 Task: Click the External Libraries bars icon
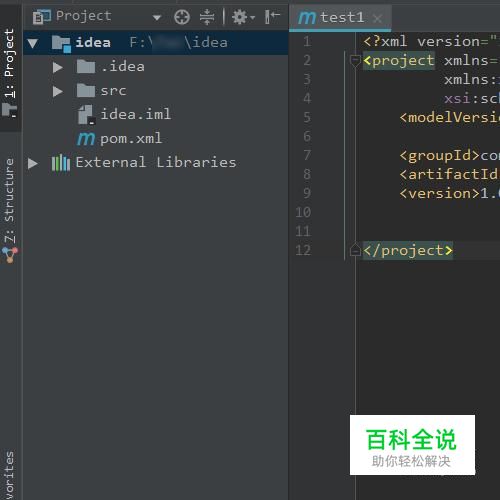[61, 163]
